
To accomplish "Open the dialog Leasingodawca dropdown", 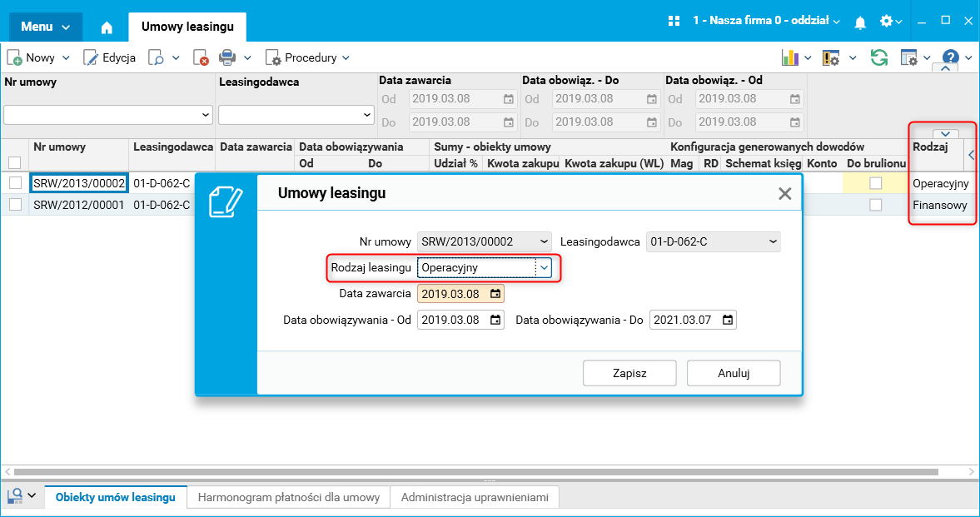I will click(773, 241).
